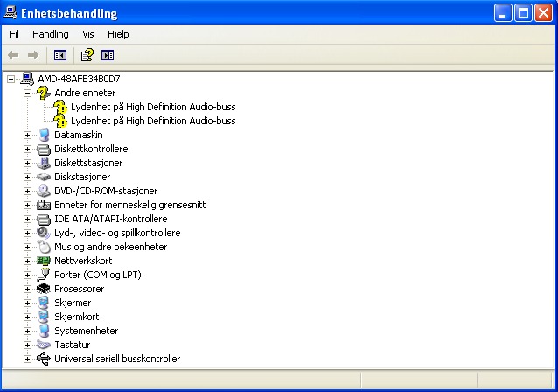Click the human interface device icon
Viewport: 558px width, 392px height.
(44, 205)
